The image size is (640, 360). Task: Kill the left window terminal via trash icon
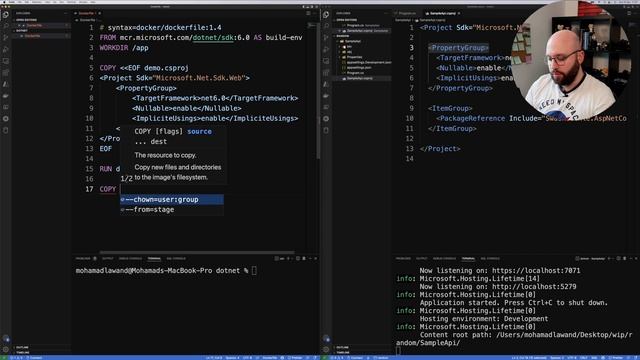point(304,258)
